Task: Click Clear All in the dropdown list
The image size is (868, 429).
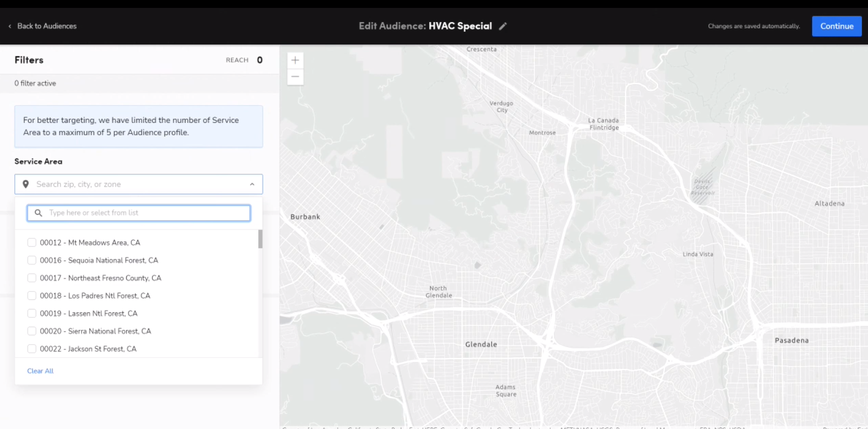Action: pyautogui.click(x=41, y=371)
